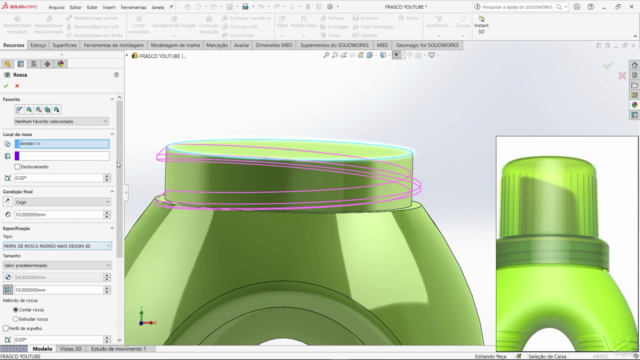The image size is (640, 360).
Task: Select the Cortar rosca radio option
Action: [16, 310]
